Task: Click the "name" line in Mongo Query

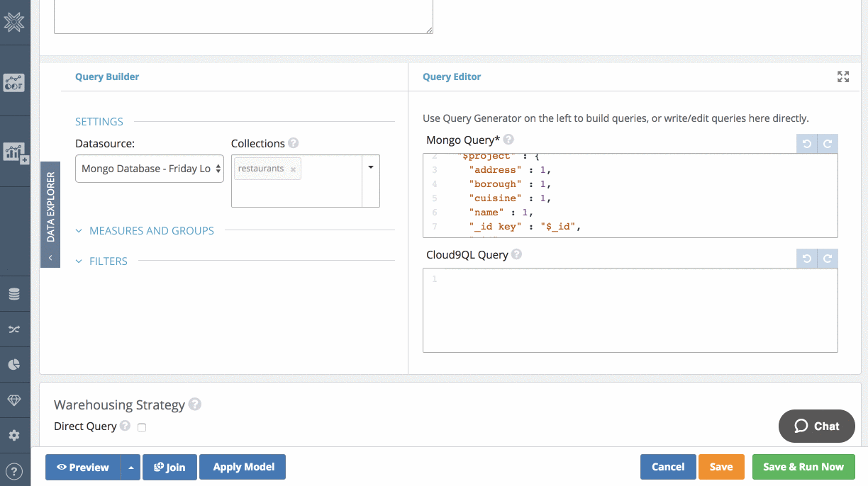Action: [x=500, y=213]
